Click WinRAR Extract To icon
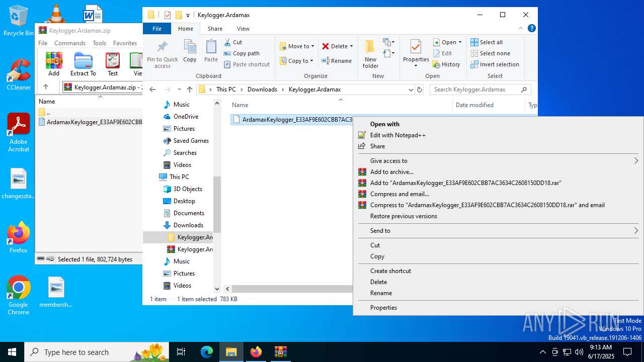644x362 pixels. (83, 64)
